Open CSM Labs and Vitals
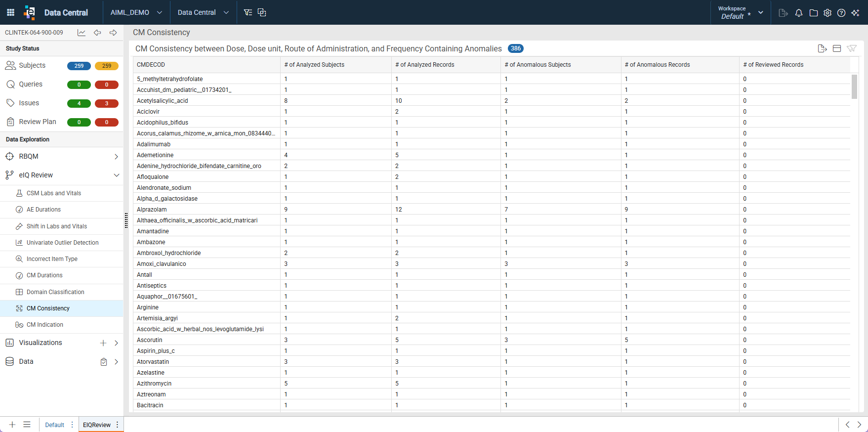This screenshot has height=432, width=868. [x=61, y=193]
